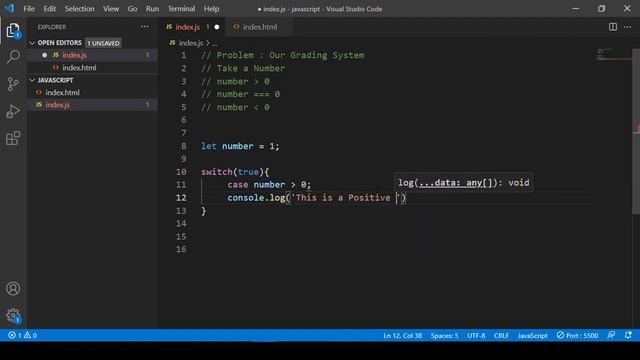Click index.js breadcrumb item

[x=191, y=42]
